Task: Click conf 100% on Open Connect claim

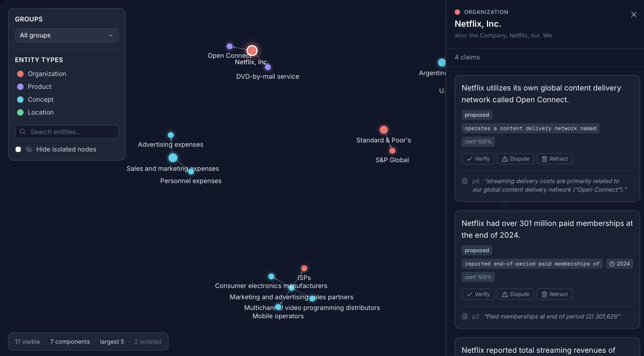Action: click(x=478, y=142)
